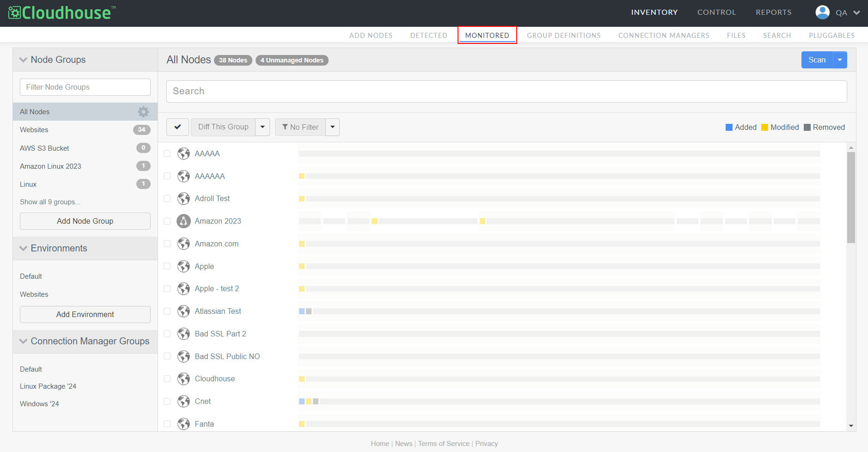
Task: Select the Linux Package '24 group
Action: pyautogui.click(x=48, y=386)
